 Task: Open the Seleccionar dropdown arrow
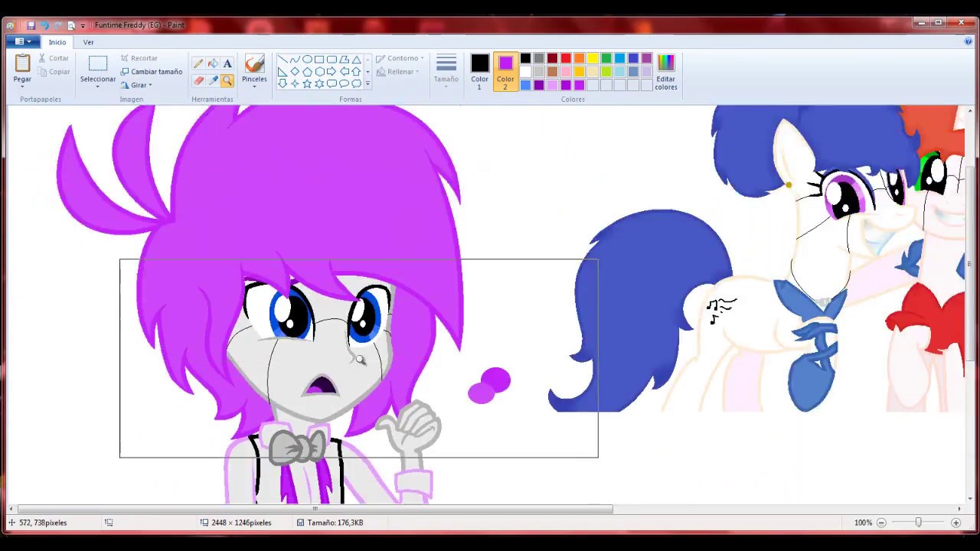coord(97,86)
